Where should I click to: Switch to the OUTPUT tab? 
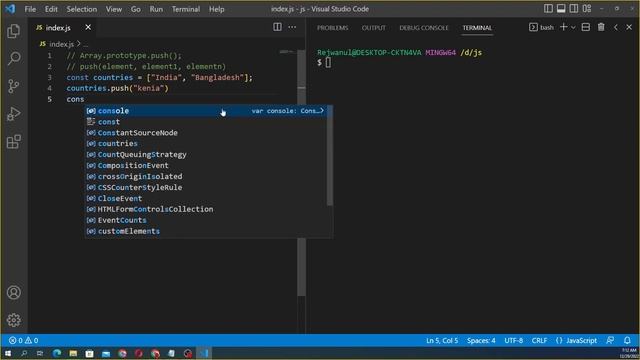373,28
